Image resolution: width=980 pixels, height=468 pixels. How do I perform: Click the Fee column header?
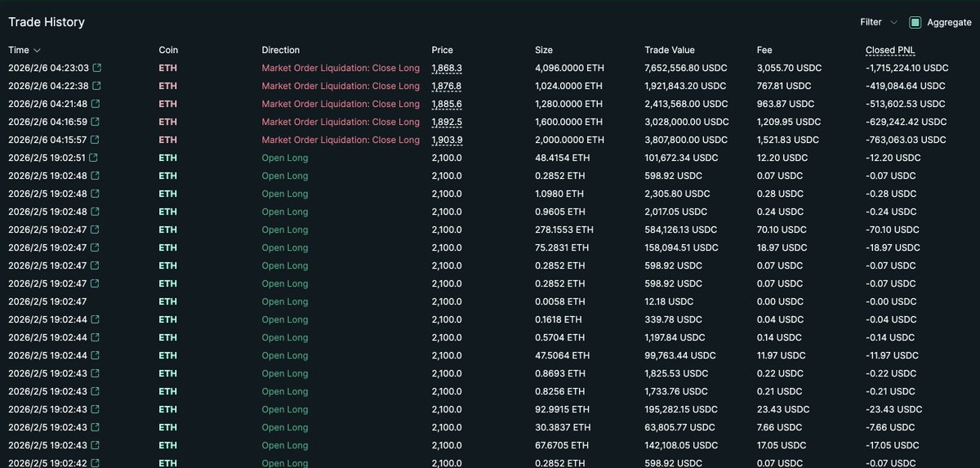click(764, 50)
